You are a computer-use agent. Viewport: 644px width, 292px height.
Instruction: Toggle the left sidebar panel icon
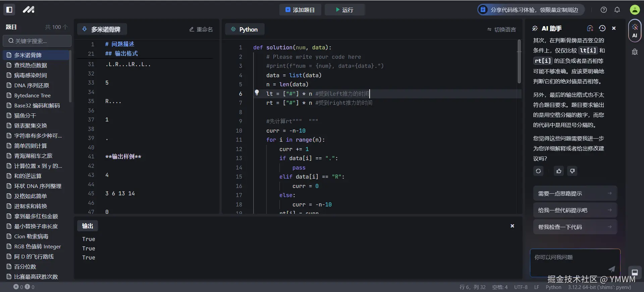[9, 10]
